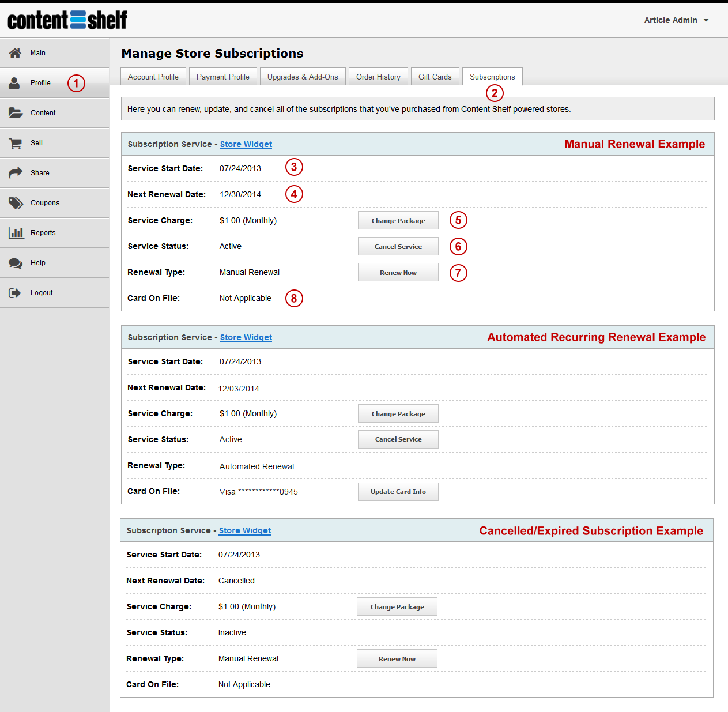The image size is (728, 712).
Task: Click the 12/30/2014 next renewal date
Action: [x=240, y=194]
